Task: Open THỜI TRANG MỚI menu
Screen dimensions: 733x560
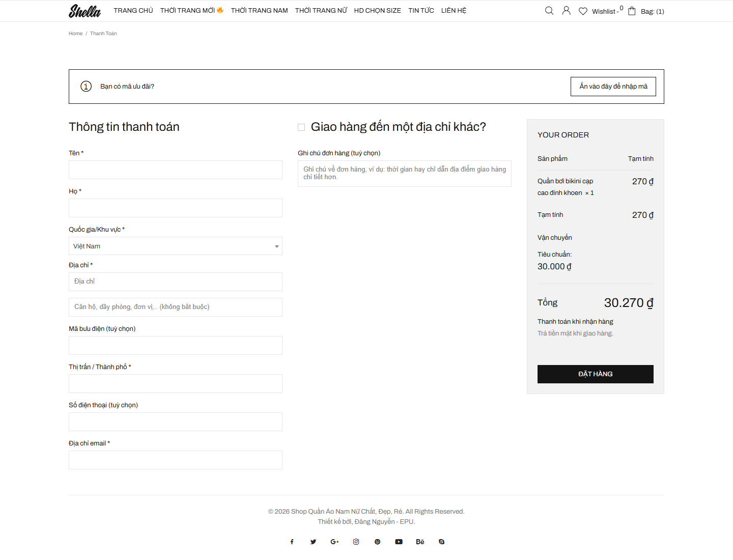Action: (x=192, y=11)
